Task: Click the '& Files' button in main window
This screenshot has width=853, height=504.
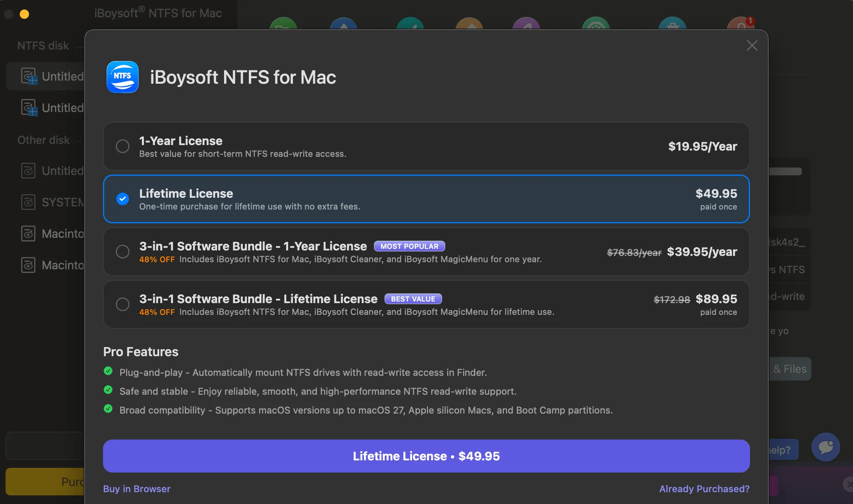Action: (x=790, y=369)
